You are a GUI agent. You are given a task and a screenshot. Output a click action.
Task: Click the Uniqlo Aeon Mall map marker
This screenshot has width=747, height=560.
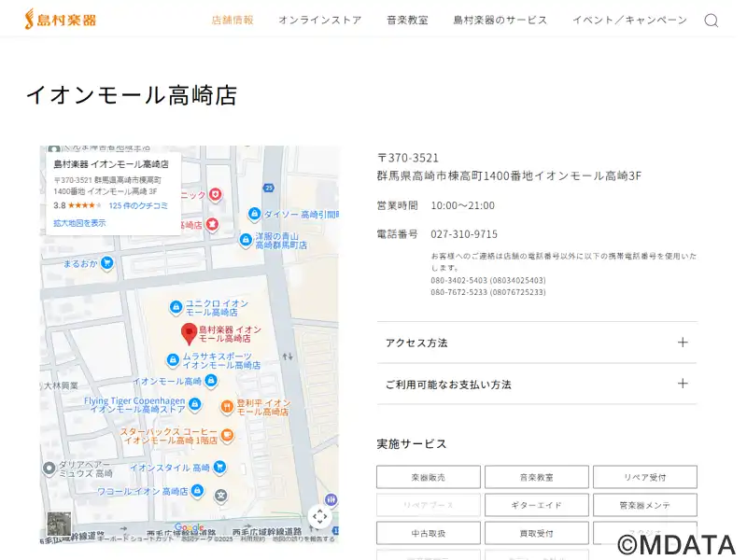(x=175, y=307)
